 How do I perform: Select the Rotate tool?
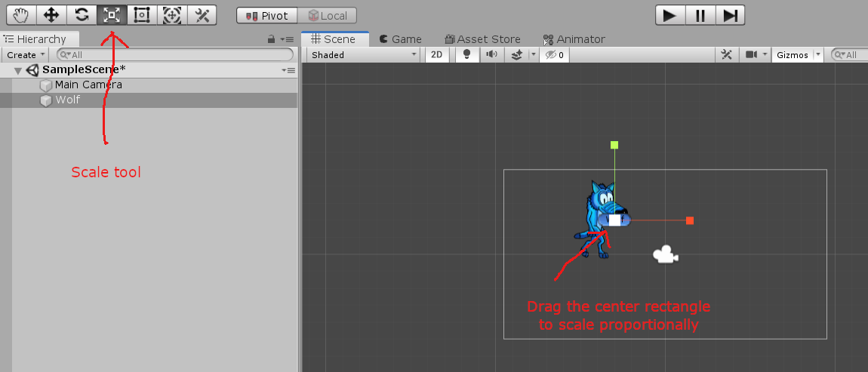point(82,15)
